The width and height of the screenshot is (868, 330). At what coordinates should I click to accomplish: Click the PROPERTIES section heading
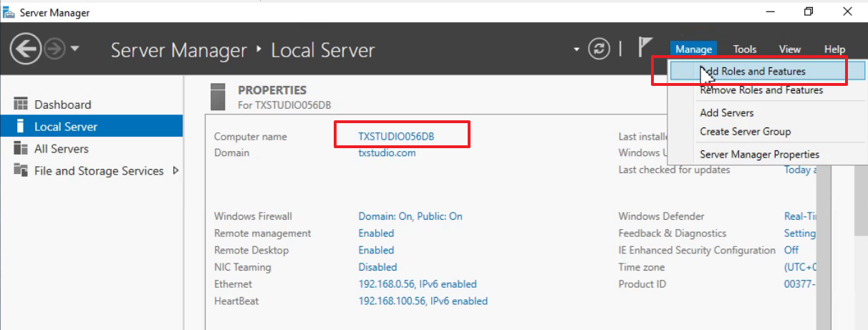tap(272, 90)
